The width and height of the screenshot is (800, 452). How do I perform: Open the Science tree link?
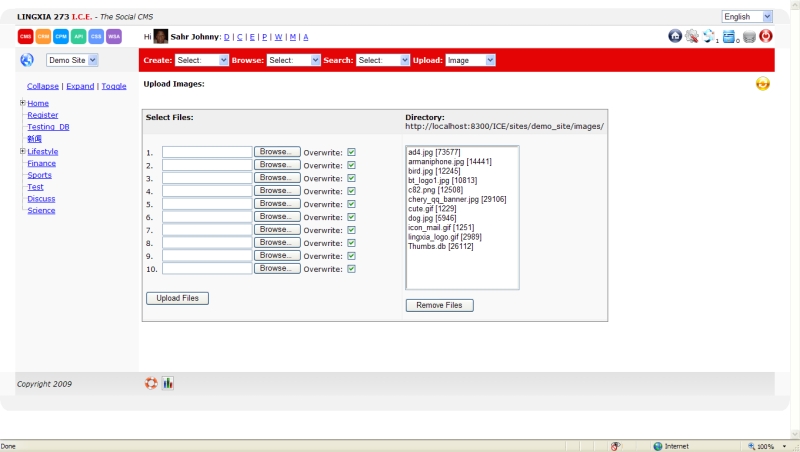point(41,210)
